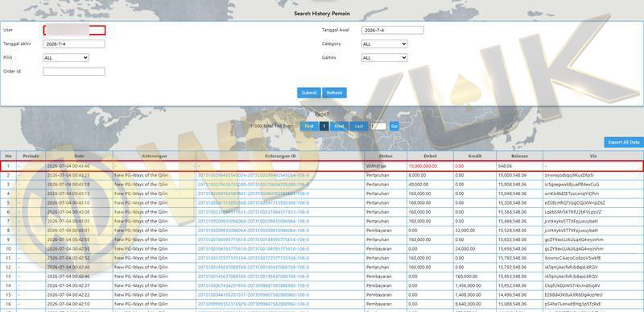The width and height of the screenshot is (644, 312).
Task: Jump to the Last page
Action: pyautogui.click(x=359, y=127)
